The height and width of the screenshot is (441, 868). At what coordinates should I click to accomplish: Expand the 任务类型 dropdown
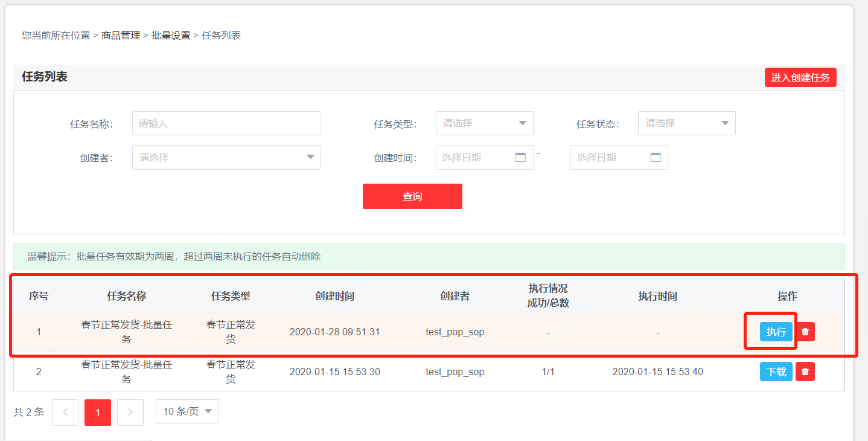click(485, 123)
